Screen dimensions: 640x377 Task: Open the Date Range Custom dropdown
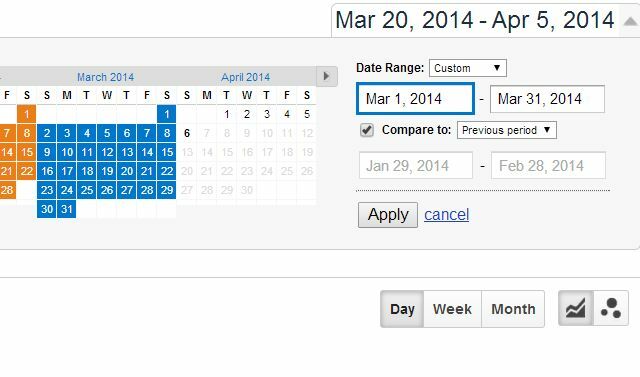click(468, 68)
